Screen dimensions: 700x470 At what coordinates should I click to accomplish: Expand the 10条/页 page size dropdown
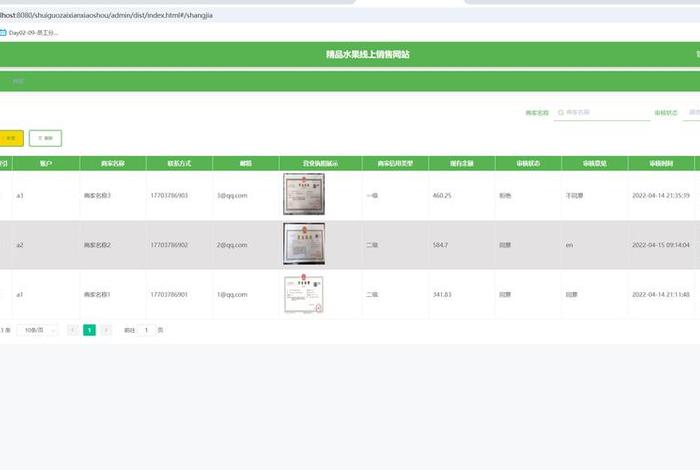[37, 330]
